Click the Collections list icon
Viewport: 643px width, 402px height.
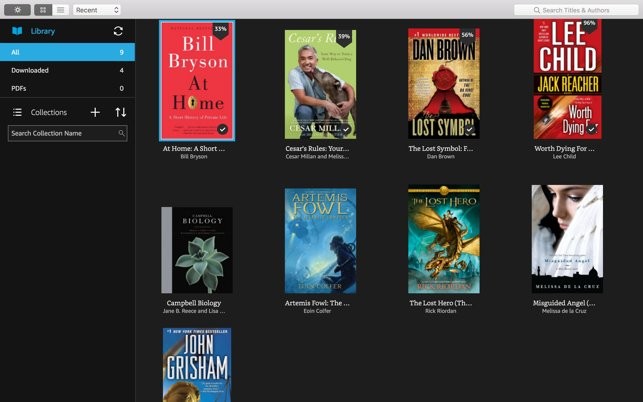click(x=17, y=112)
